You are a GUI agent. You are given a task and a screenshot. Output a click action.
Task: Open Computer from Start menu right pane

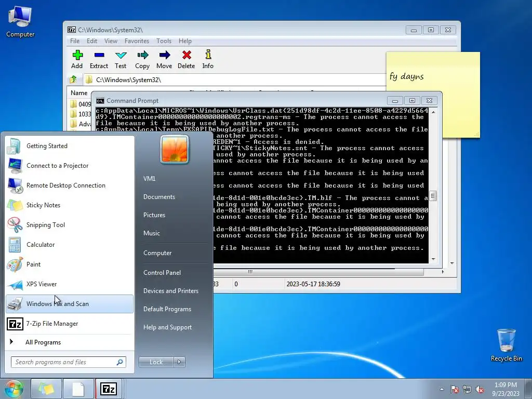tap(157, 253)
